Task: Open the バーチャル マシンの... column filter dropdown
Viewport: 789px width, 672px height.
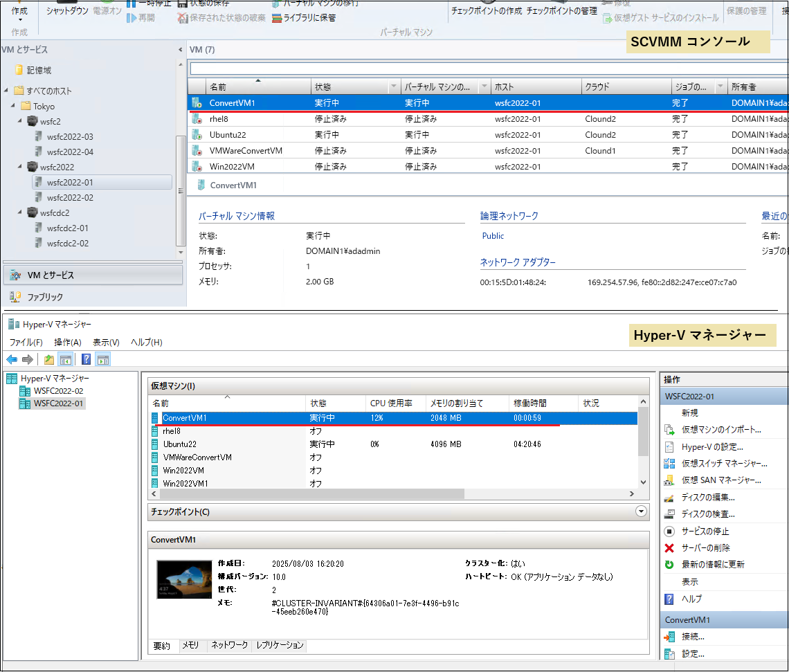Action: (484, 87)
